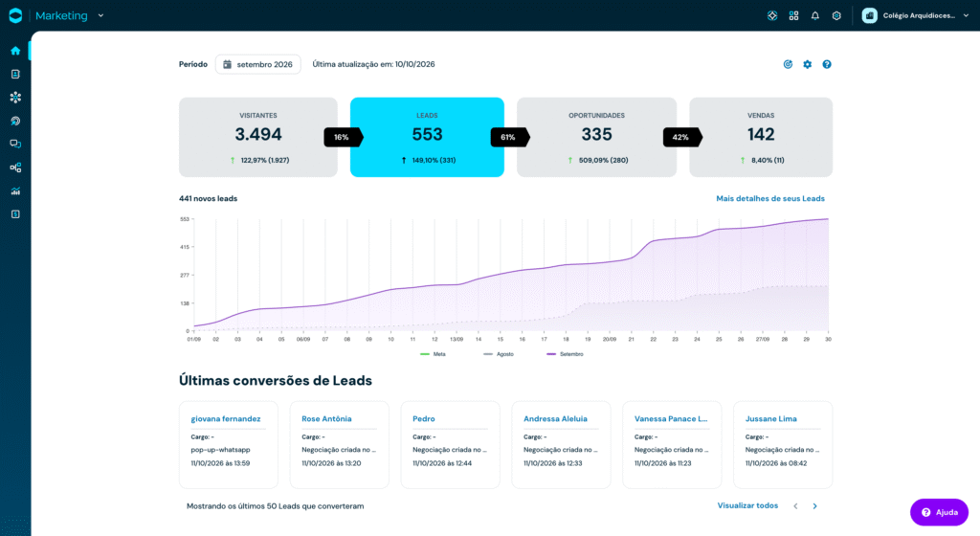Click the app logo in top-left
The width and height of the screenshot is (980, 536).
click(x=15, y=15)
